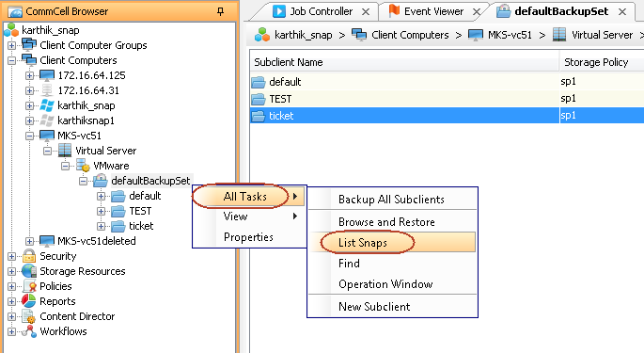Select the defaultBackupSet tab

coord(561,11)
